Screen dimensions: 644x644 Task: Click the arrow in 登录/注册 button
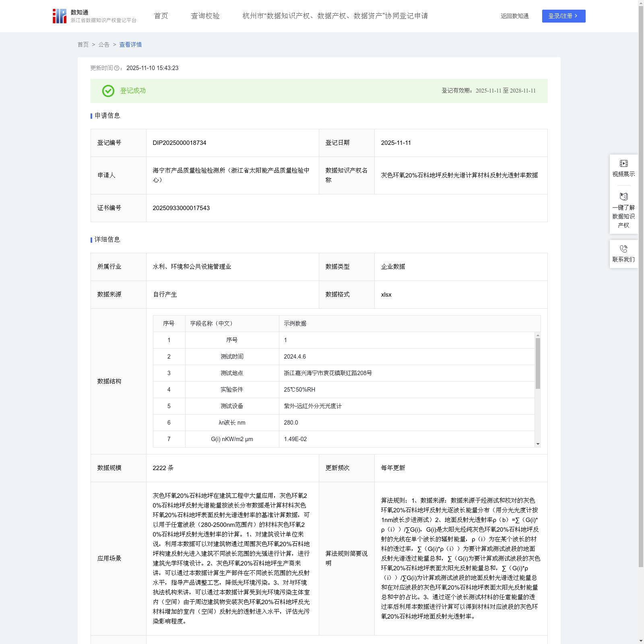pyautogui.click(x=576, y=16)
